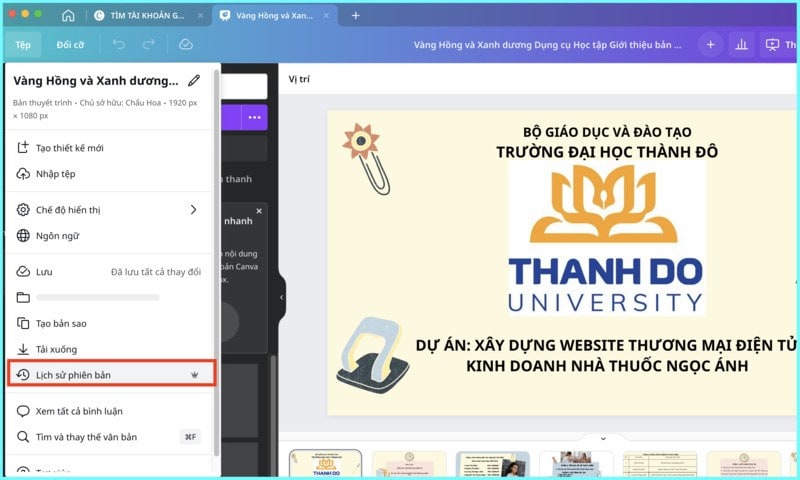Click the Vàng Hồng và Xanh dương... menu title
Image resolution: width=800 pixels, height=480 pixels.
96,81
